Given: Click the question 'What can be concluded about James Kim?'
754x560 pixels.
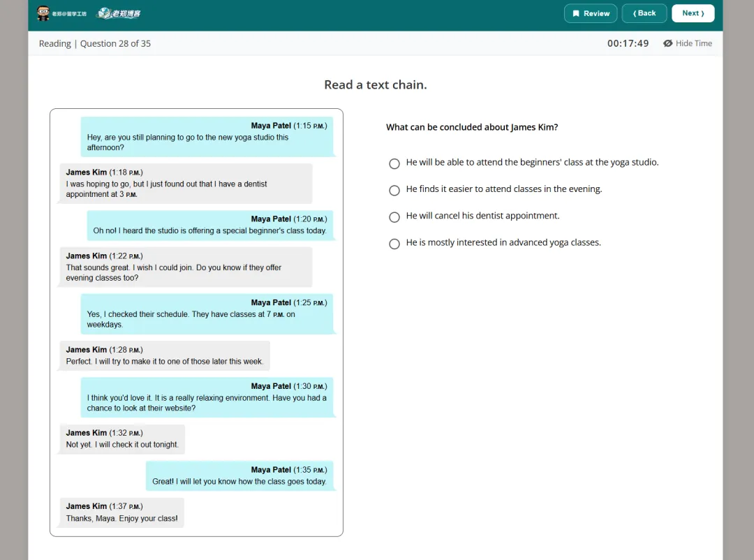Looking at the screenshot, I should click(x=472, y=127).
